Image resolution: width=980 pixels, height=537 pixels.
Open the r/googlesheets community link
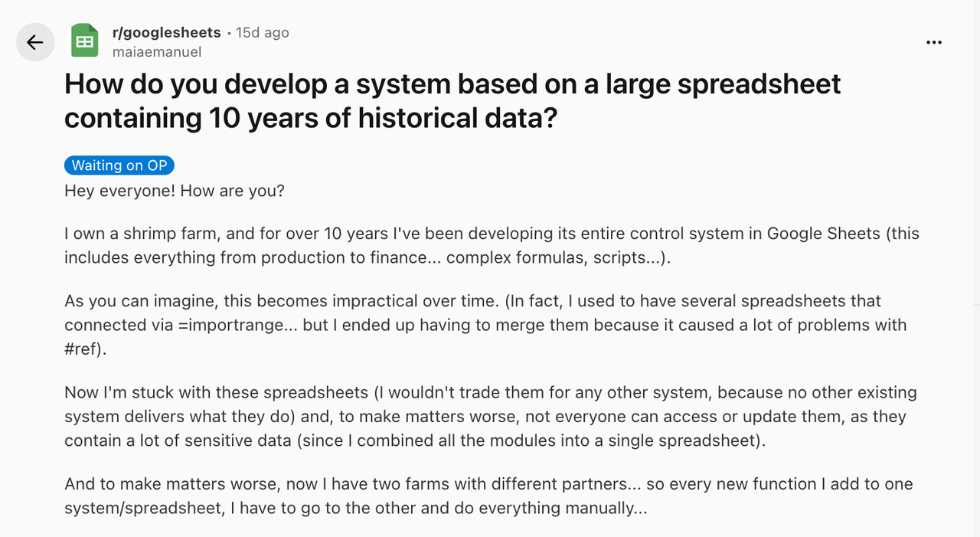(x=166, y=33)
